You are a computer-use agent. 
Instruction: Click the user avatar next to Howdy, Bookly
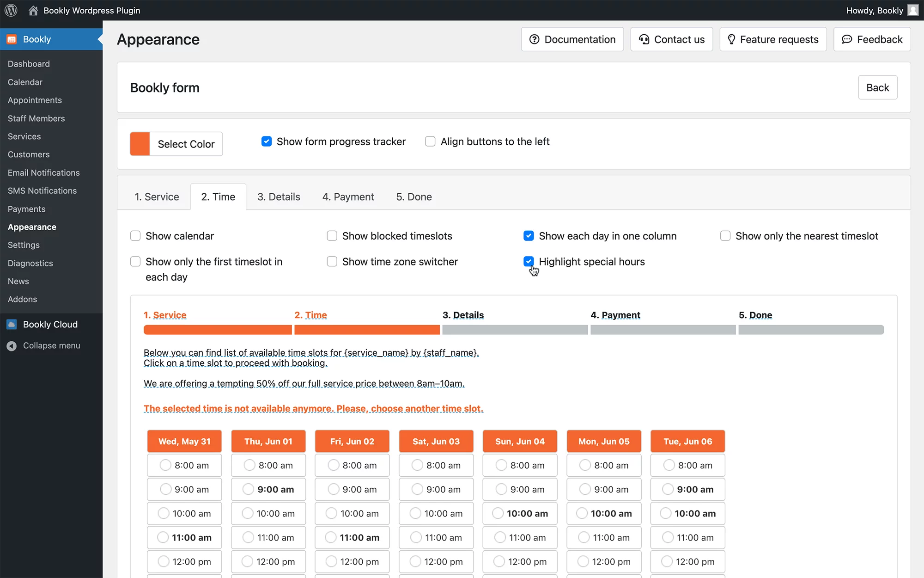tap(913, 10)
